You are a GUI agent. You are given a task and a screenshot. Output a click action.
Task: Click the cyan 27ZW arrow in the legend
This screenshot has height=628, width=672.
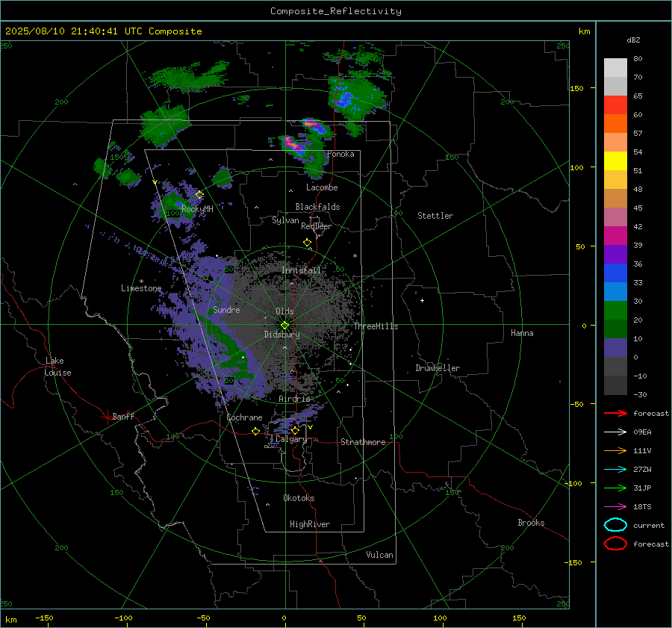click(615, 470)
